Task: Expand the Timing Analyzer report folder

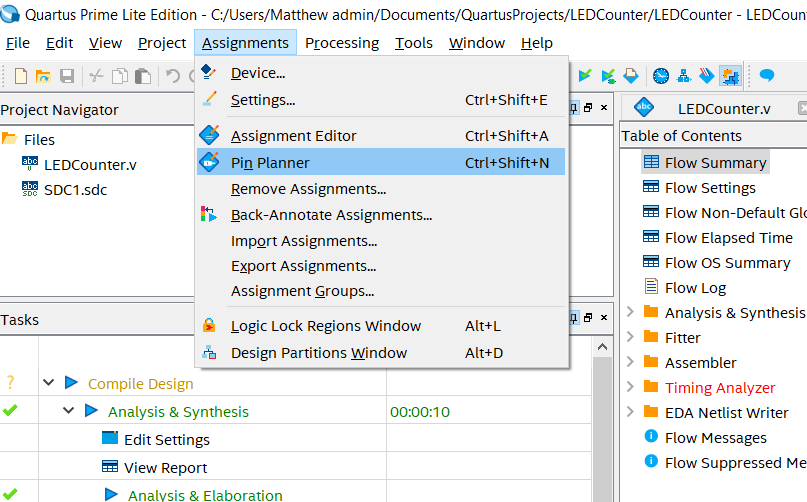Action: point(630,387)
